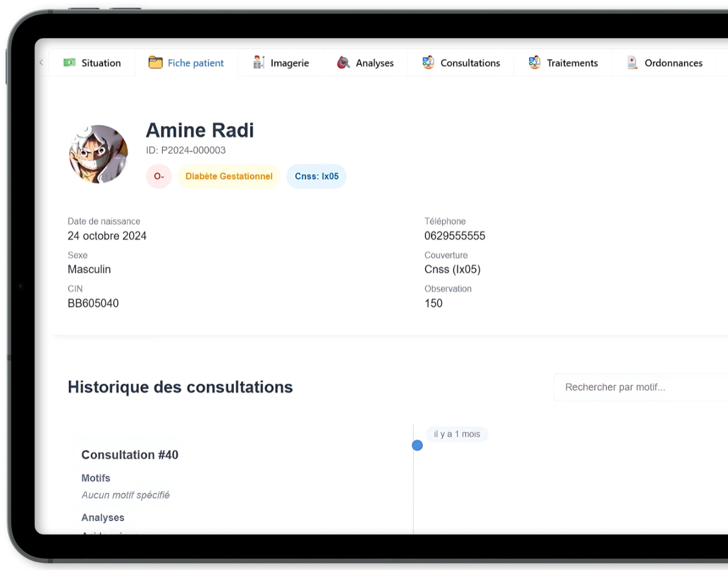Click the Historique des consultations heading
Image resolution: width=728 pixels, height=570 pixels.
tap(180, 388)
